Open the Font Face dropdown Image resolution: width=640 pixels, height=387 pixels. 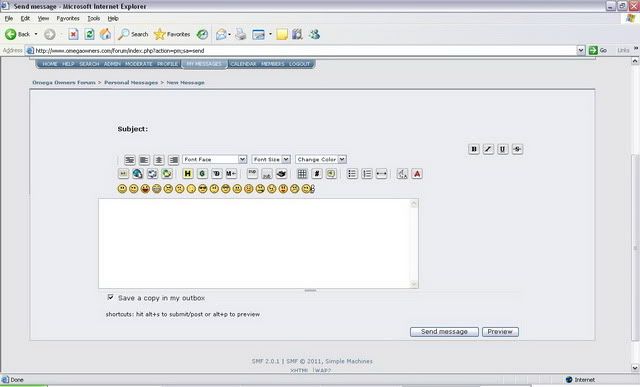[215, 159]
